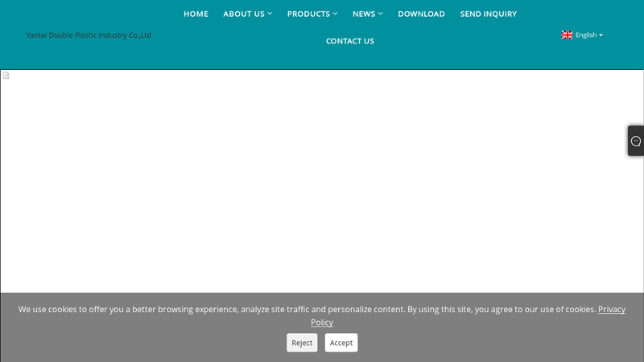Image resolution: width=644 pixels, height=362 pixels.
Task: Open the Download page
Action: [x=421, y=14]
